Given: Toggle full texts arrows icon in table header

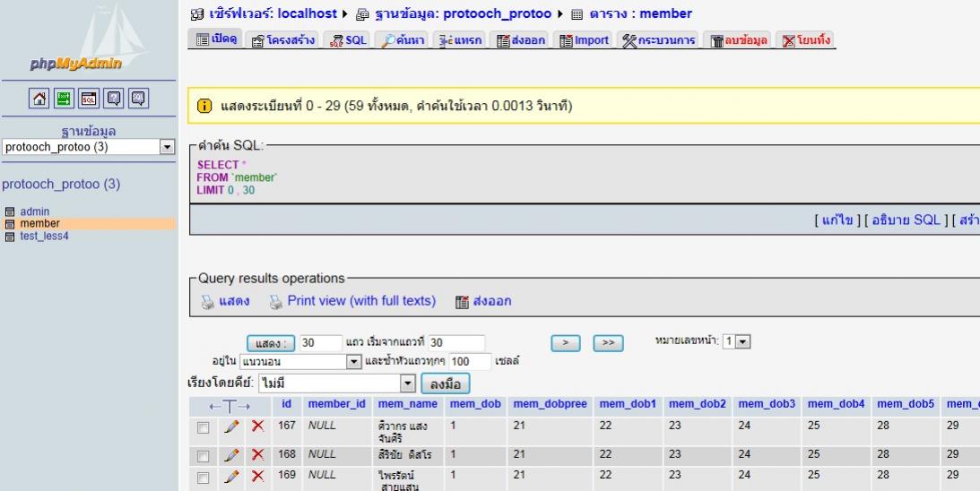Looking at the screenshot, I should pyautogui.click(x=230, y=407).
